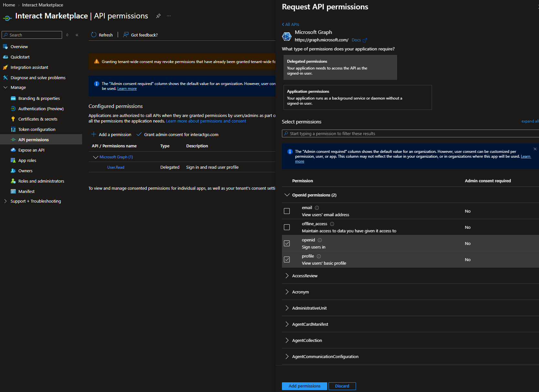Click the pin icon next to API permissions title
Image resolution: width=539 pixels, height=392 pixels.
(x=158, y=16)
